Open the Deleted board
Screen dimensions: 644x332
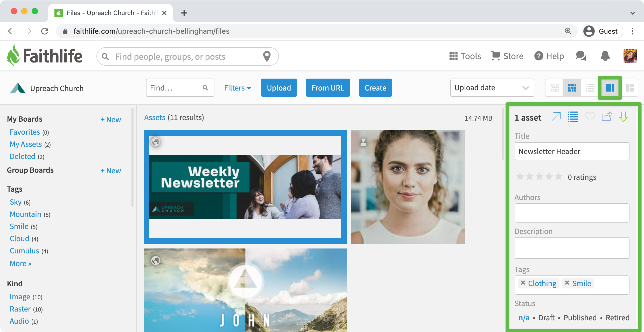coord(23,156)
